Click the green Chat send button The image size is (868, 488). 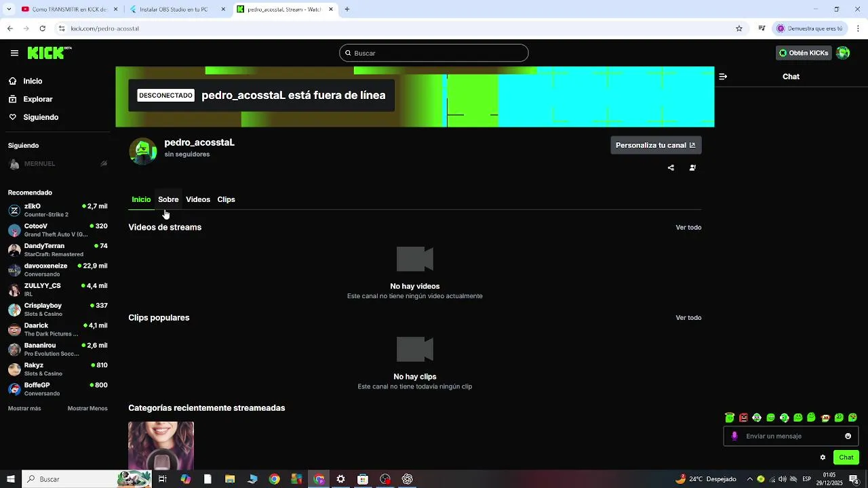[x=846, y=457]
